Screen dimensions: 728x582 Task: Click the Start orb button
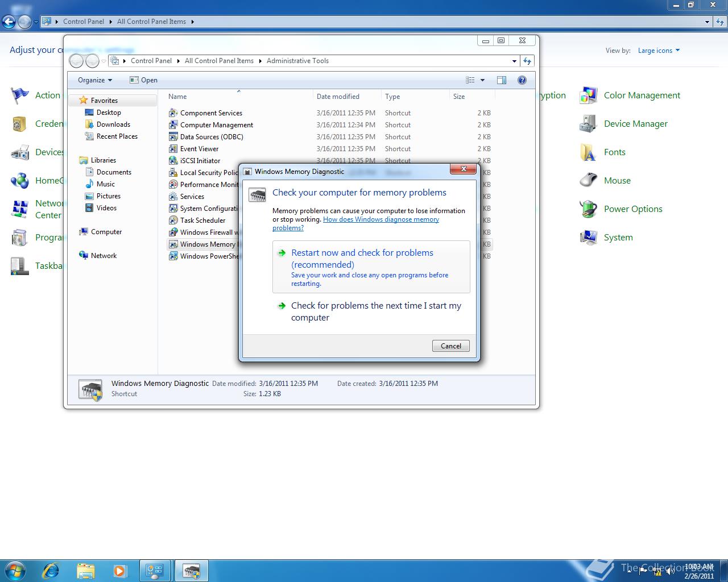[15, 570]
